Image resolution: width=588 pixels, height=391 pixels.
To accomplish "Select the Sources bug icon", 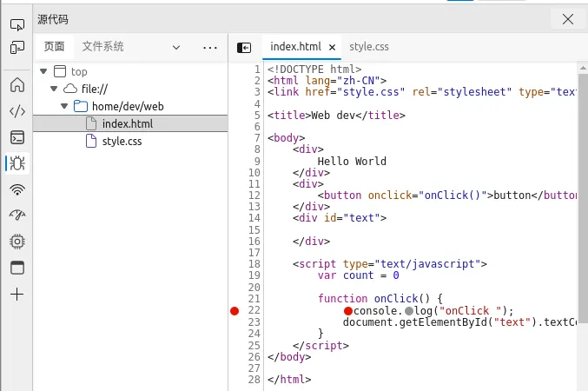I will (x=17, y=162).
